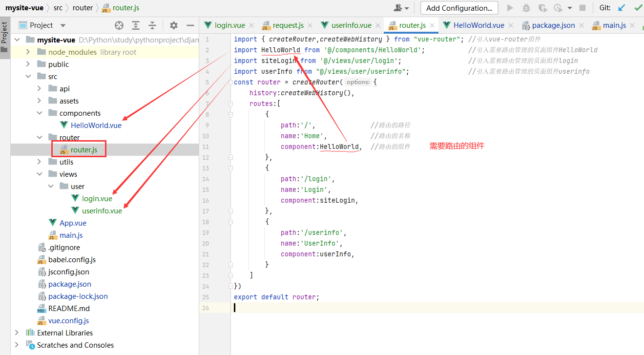Select vue.config.js in the project tree

[68, 321]
